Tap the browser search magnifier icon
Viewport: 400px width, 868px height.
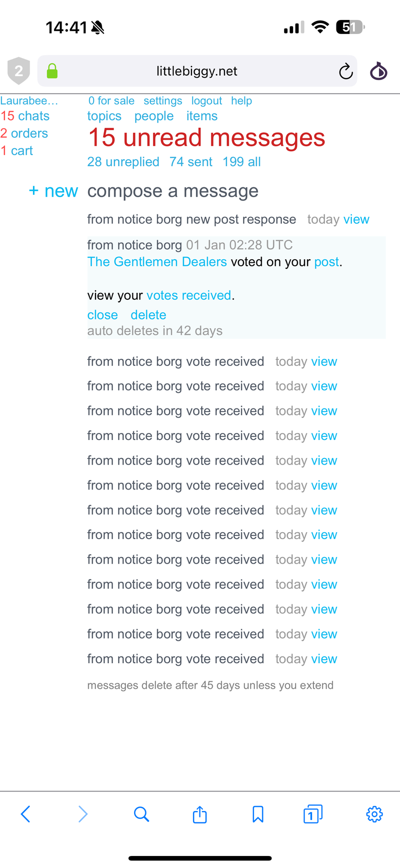click(x=141, y=814)
